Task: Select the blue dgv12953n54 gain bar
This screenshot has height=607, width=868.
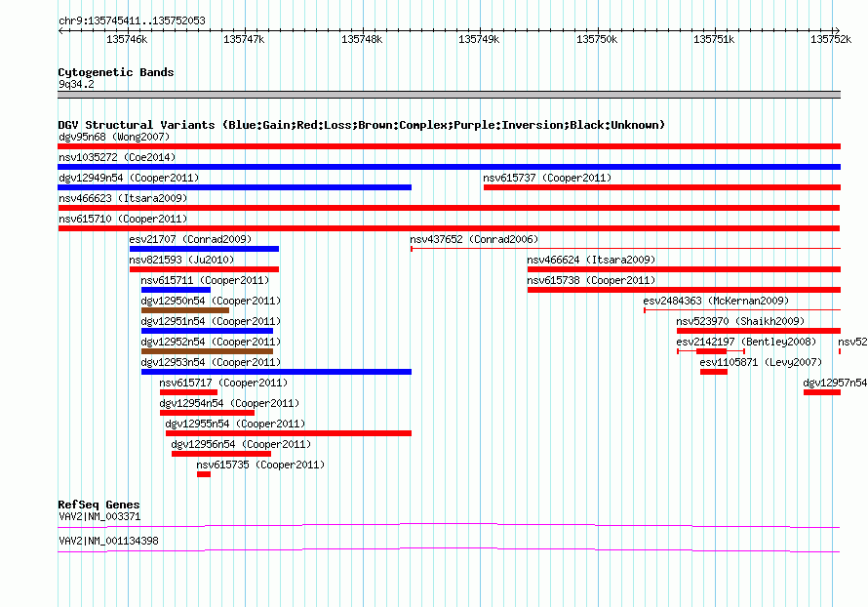Action: [276, 372]
